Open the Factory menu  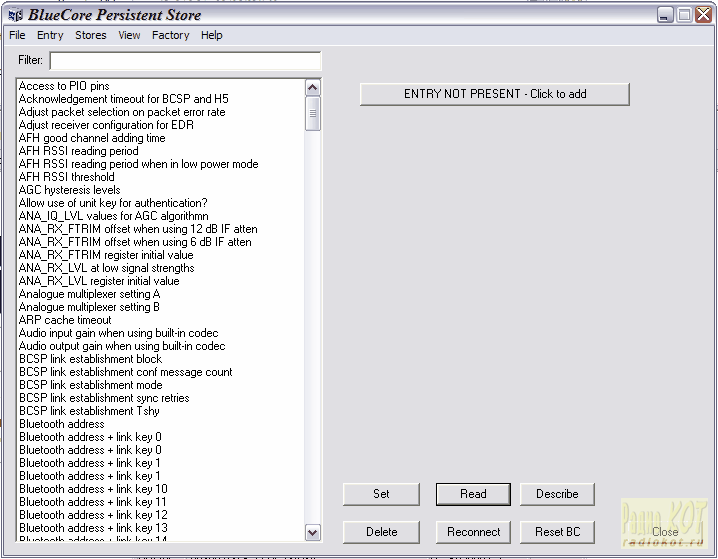point(170,35)
